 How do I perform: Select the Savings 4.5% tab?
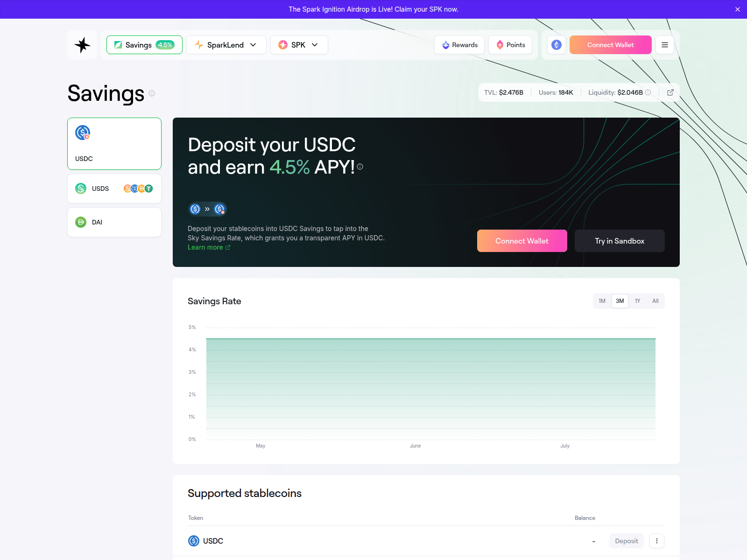tap(144, 45)
